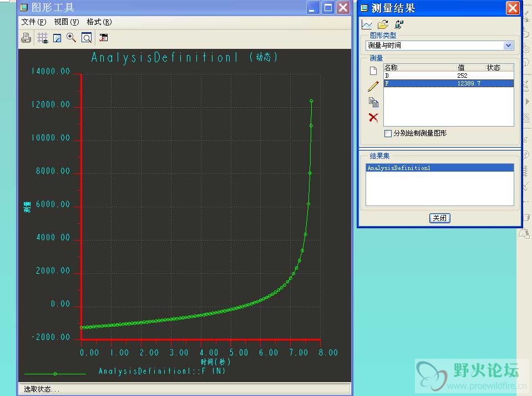This screenshot has width=532, height=396.
Task: Enable 分别绘制测量图形 checkbox
Action: pos(388,133)
